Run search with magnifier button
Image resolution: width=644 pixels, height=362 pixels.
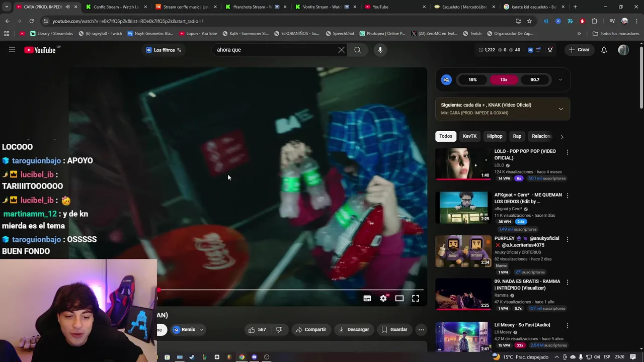point(357,50)
